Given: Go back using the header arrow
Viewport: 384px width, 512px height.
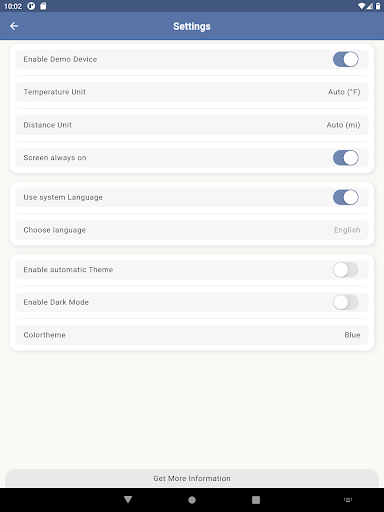Looking at the screenshot, I should coord(14,26).
